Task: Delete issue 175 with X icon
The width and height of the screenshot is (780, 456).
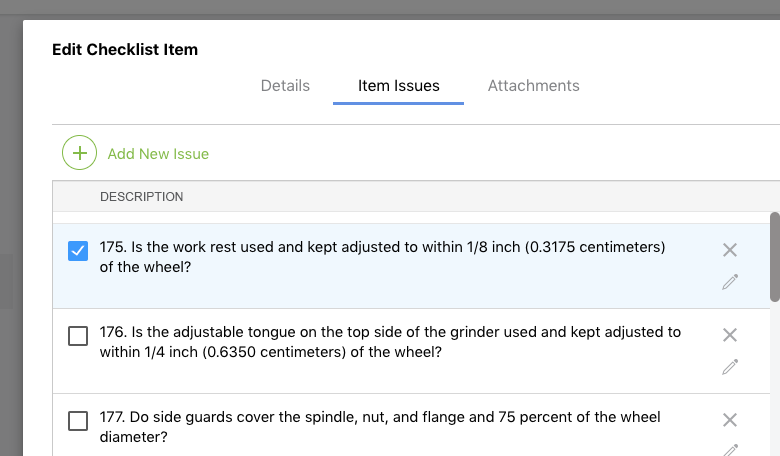Action: click(x=730, y=250)
